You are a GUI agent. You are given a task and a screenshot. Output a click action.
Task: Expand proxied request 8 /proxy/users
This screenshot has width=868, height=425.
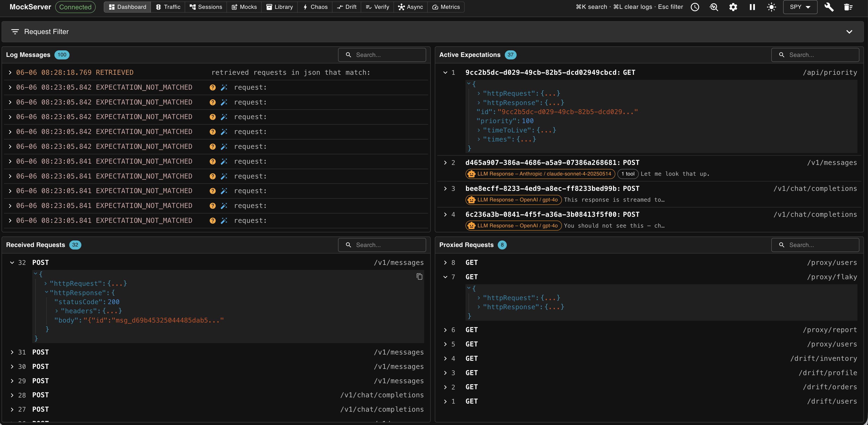coord(445,263)
